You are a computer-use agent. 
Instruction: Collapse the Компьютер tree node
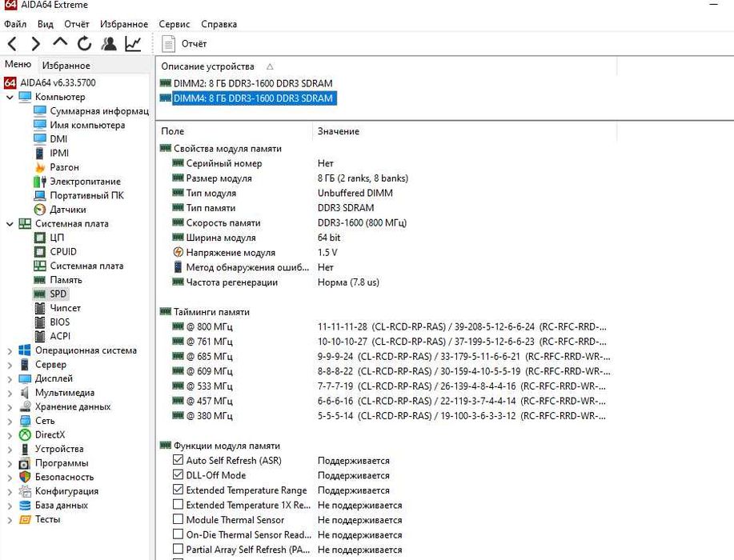[10, 98]
